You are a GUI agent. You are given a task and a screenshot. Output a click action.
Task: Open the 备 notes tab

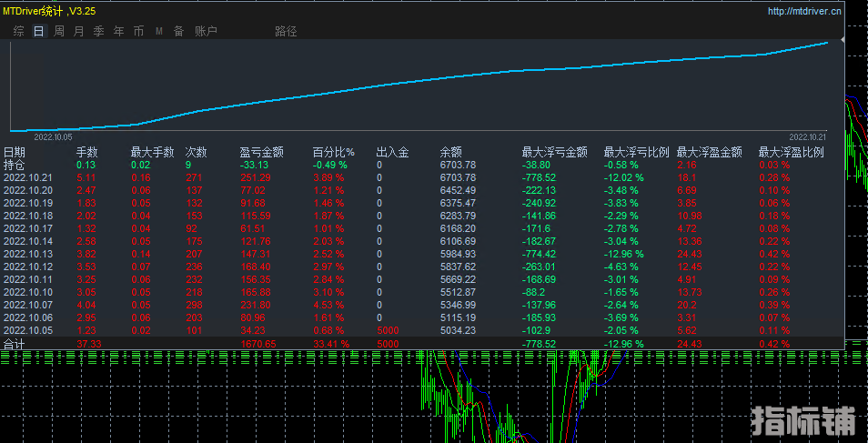click(178, 31)
